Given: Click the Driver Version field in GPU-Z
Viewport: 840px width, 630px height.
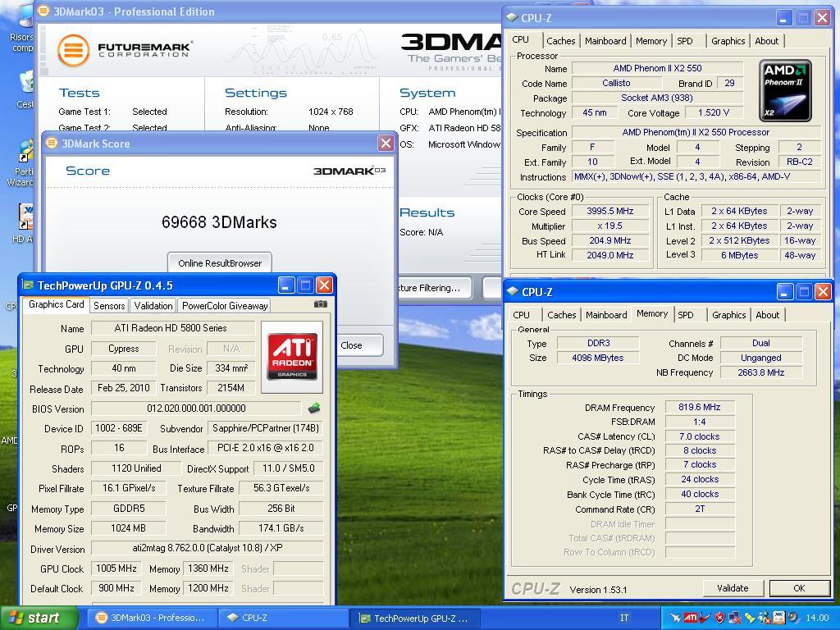Looking at the screenshot, I should point(208,548).
